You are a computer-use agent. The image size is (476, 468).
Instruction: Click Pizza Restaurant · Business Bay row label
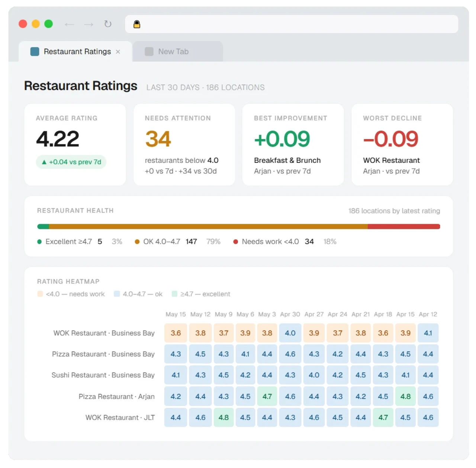click(103, 354)
